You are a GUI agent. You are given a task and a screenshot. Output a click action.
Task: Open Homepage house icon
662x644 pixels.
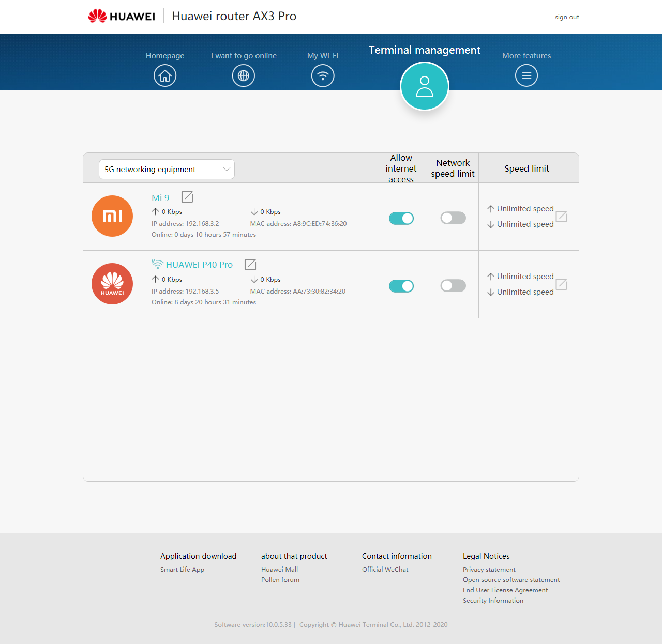point(165,76)
